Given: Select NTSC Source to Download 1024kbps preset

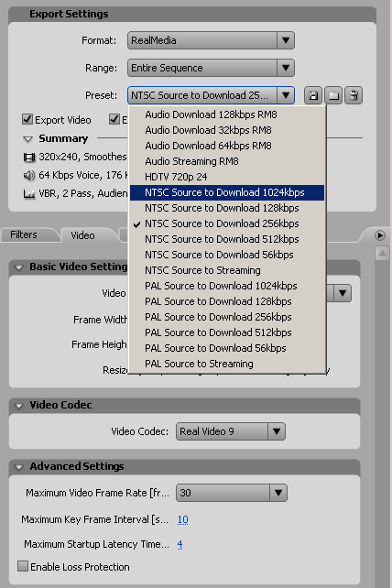Looking at the screenshot, I should (x=227, y=192).
